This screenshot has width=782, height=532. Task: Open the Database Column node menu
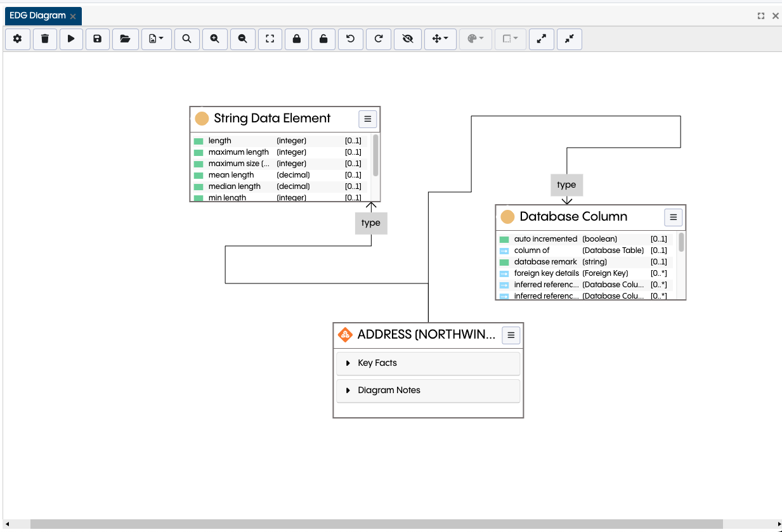[673, 217]
